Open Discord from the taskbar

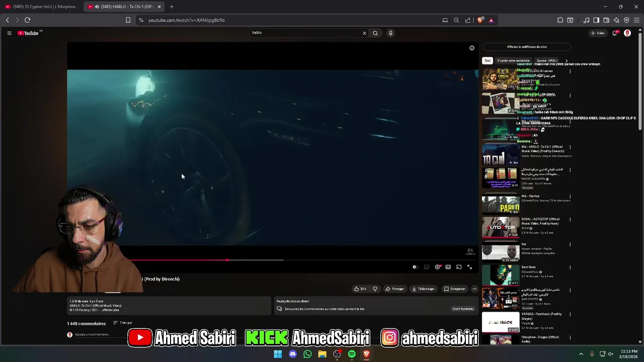pos(293,354)
